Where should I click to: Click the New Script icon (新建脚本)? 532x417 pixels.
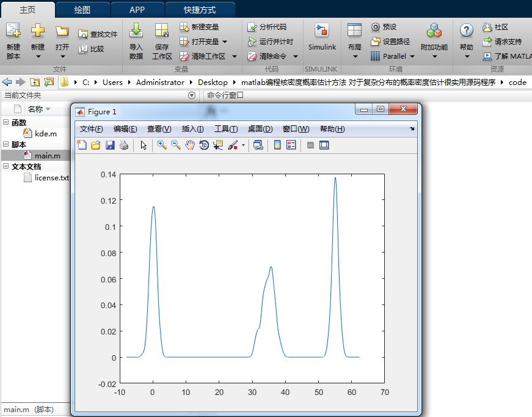(x=13, y=31)
